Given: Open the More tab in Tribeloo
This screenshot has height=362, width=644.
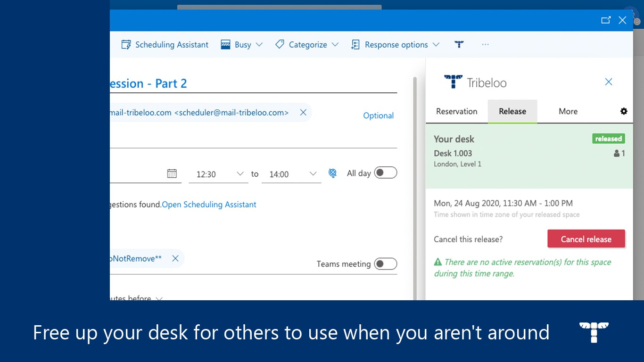Looking at the screenshot, I should 568,111.
